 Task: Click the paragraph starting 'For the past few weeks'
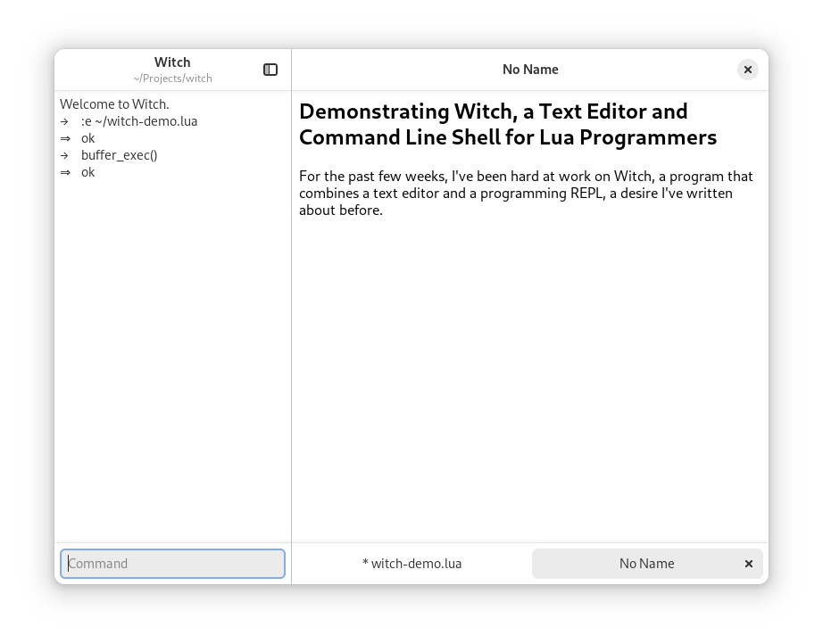[526, 193]
